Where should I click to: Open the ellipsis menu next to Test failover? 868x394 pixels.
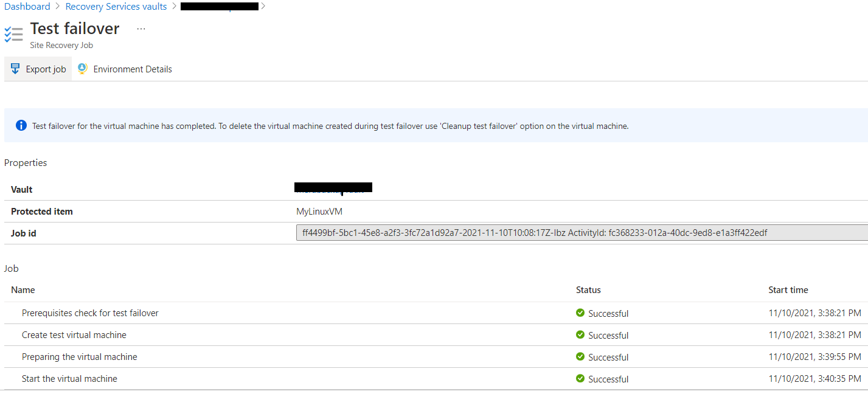[141, 28]
